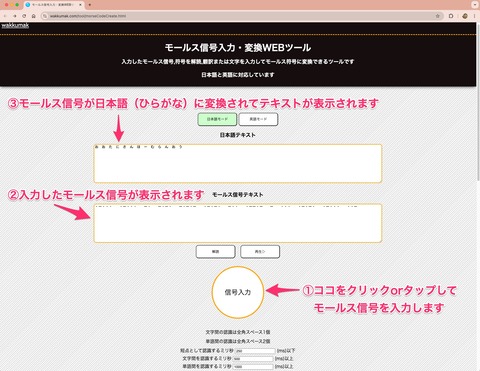Viewport: 480px width, 371px height.
Task: Open tab search dropdown at top right
Action: [x=475, y=5]
